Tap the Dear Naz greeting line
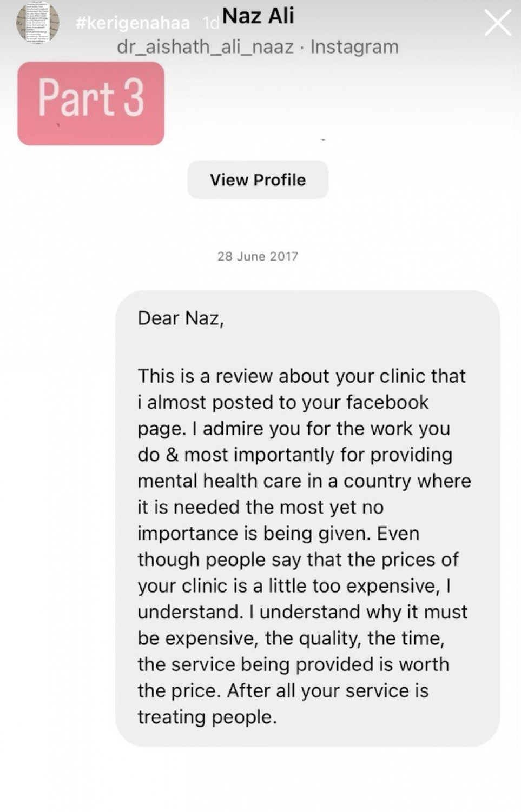This screenshot has height=812, width=521. 181,318
